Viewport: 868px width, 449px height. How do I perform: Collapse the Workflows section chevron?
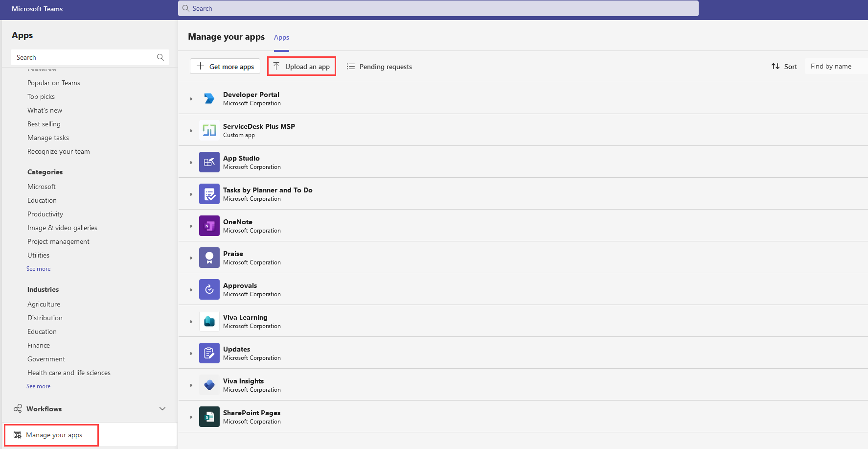point(162,408)
